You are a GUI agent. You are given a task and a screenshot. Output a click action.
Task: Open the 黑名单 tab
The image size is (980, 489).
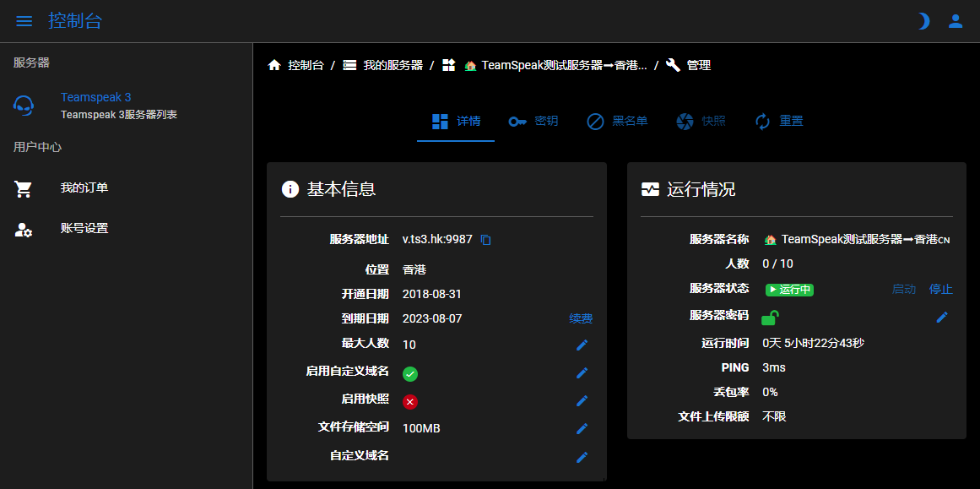(617, 121)
